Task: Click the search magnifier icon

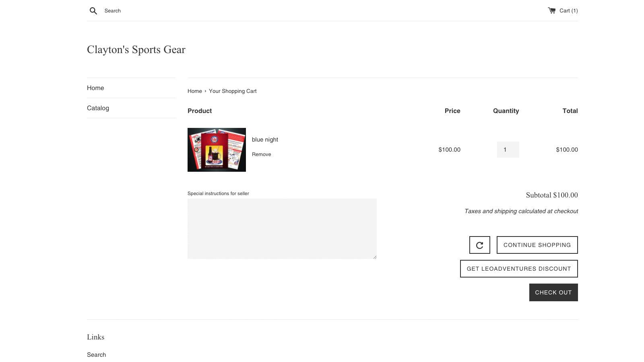Action: 93,10
